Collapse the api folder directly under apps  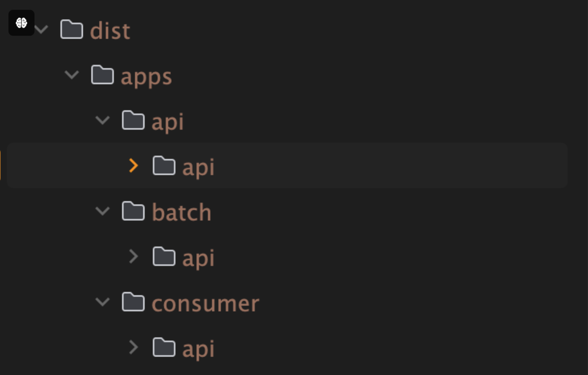[102, 120]
